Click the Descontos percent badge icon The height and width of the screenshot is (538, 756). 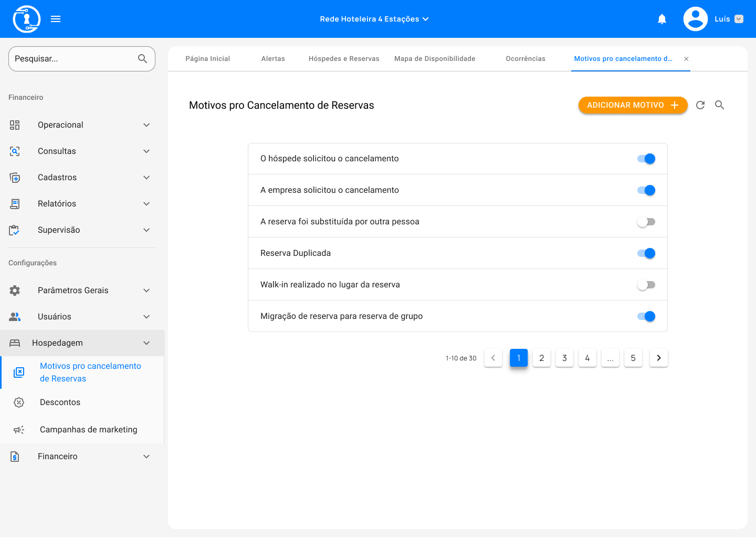(x=19, y=402)
